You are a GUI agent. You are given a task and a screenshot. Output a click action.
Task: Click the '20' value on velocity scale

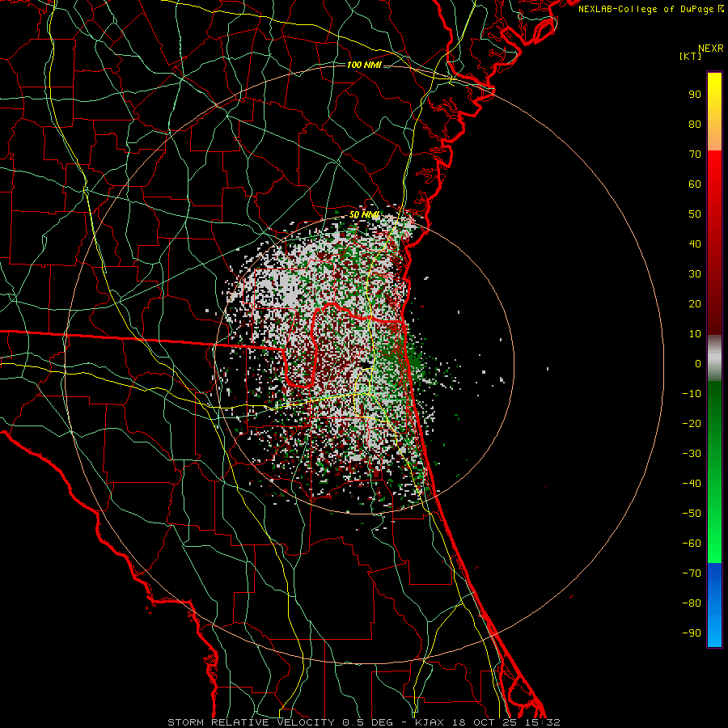(x=695, y=304)
